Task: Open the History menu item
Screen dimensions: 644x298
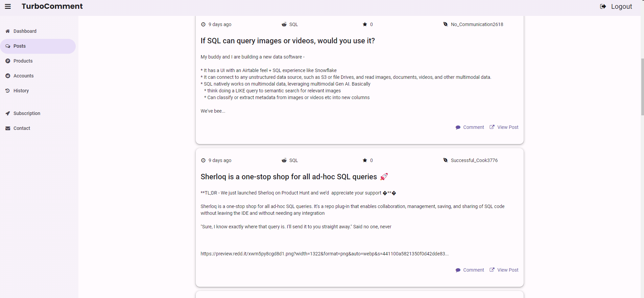Action: coord(21,91)
